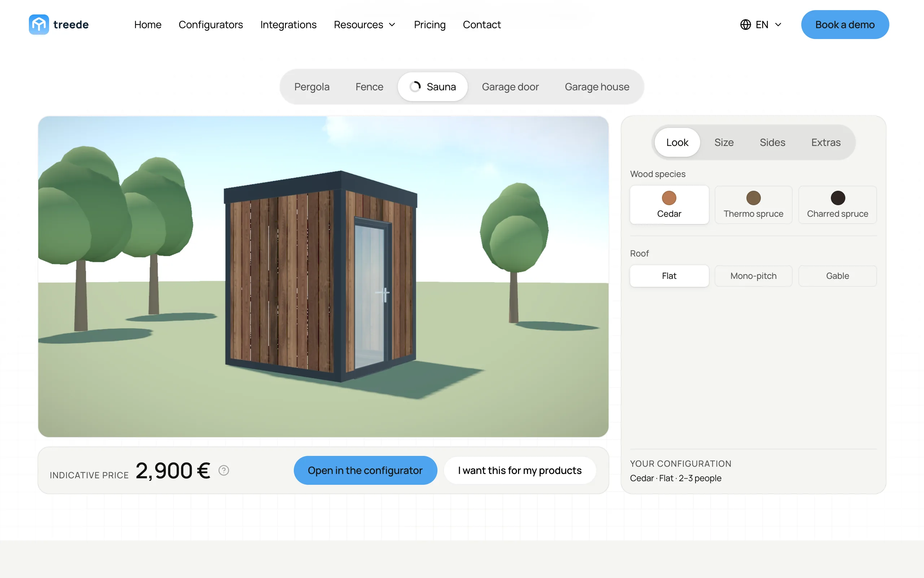
Task: Select Cedar wood species
Action: point(669,205)
